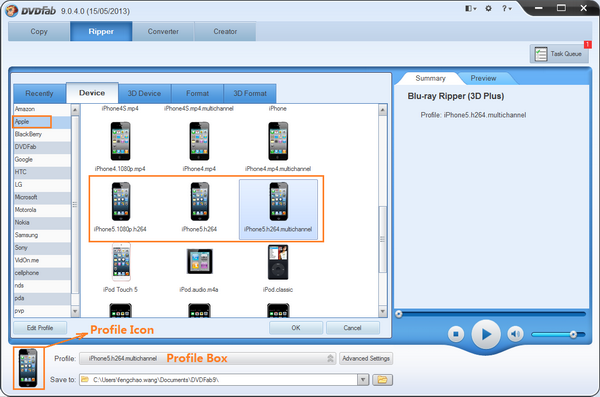Screen dimensions: 600x397
Task: Open Advanced Settings
Action: [x=366, y=359]
